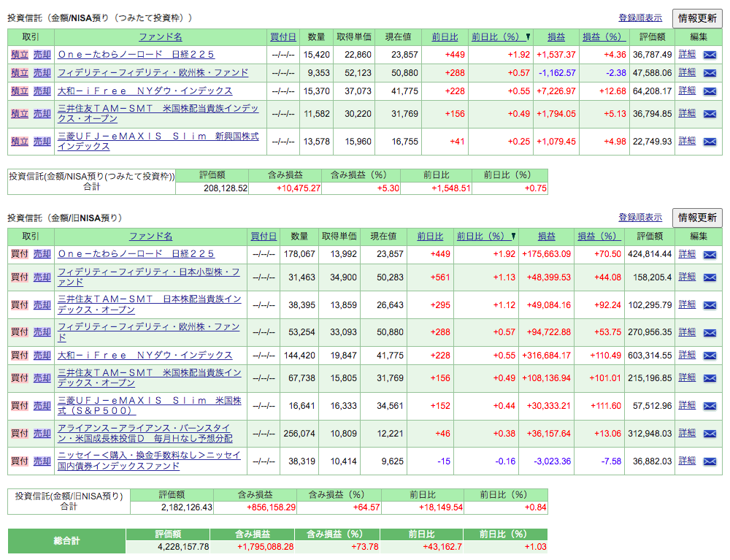Click 積立 in NYダウ row with 15,370 units
The width and height of the screenshot is (730, 560).
point(20,91)
